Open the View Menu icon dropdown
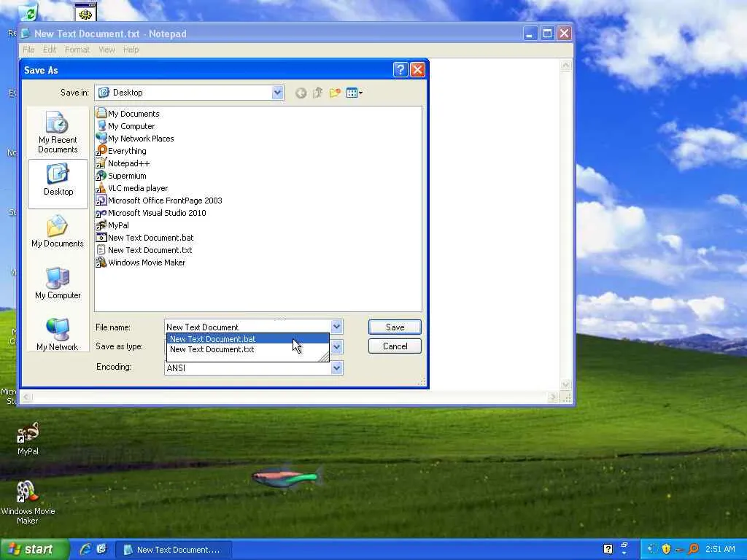Screen dimensions: 747x560 click(355, 93)
